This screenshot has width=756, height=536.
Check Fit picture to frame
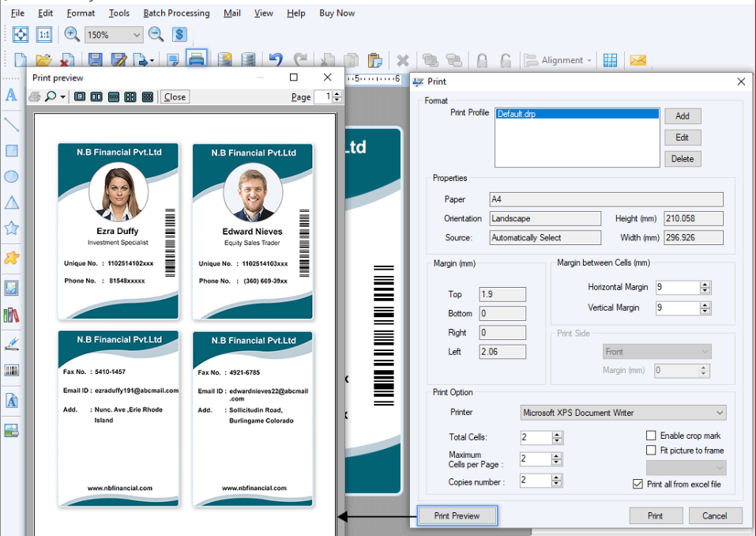(651, 450)
